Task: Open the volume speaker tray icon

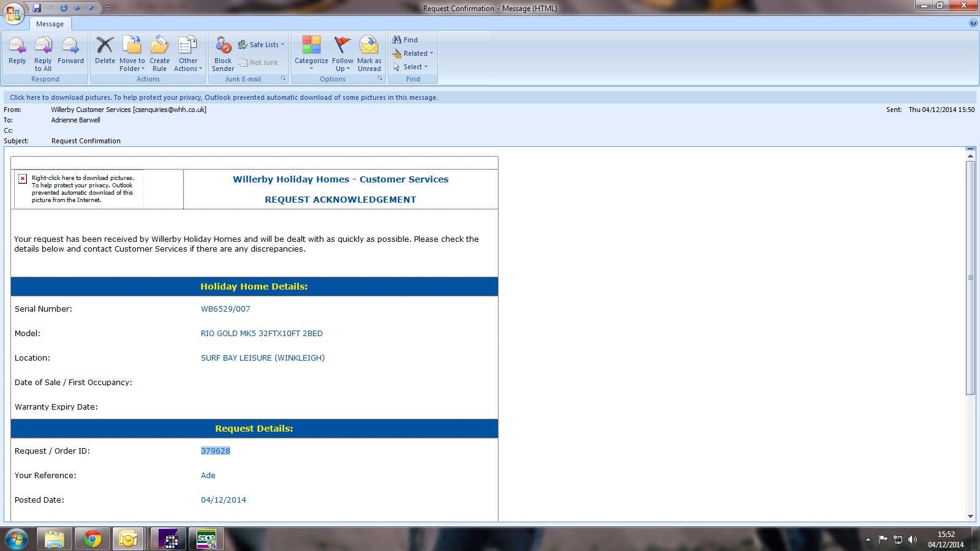Action: [x=913, y=539]
